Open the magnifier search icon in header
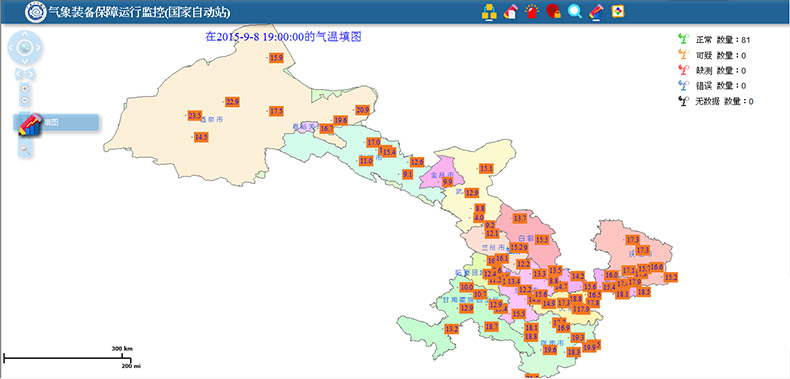790x379 pixels. (x=574, y=12)
